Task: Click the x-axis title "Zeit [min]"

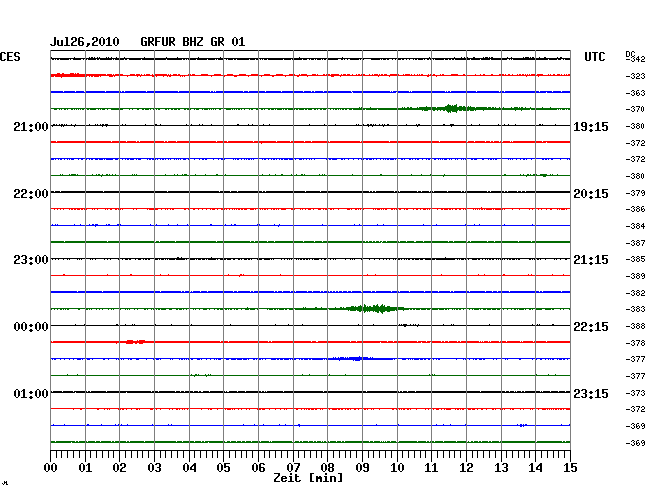Action: (x=308, y=478)
